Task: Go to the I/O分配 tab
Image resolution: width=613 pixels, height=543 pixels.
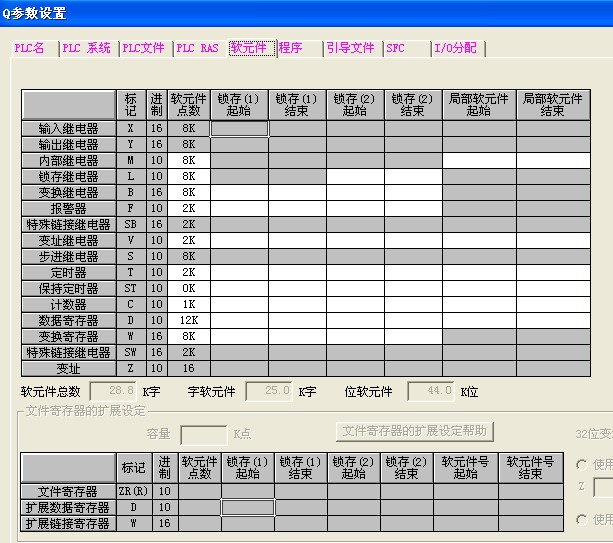Action: 455,48
